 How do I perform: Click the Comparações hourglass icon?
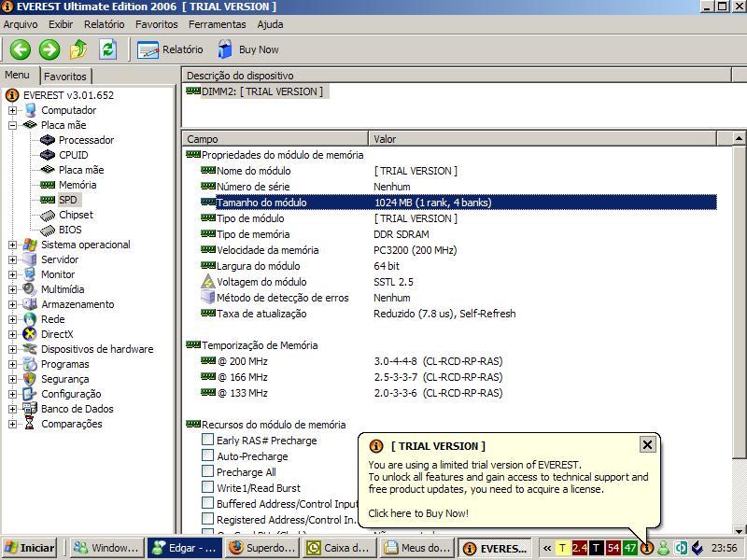point(30,424)
